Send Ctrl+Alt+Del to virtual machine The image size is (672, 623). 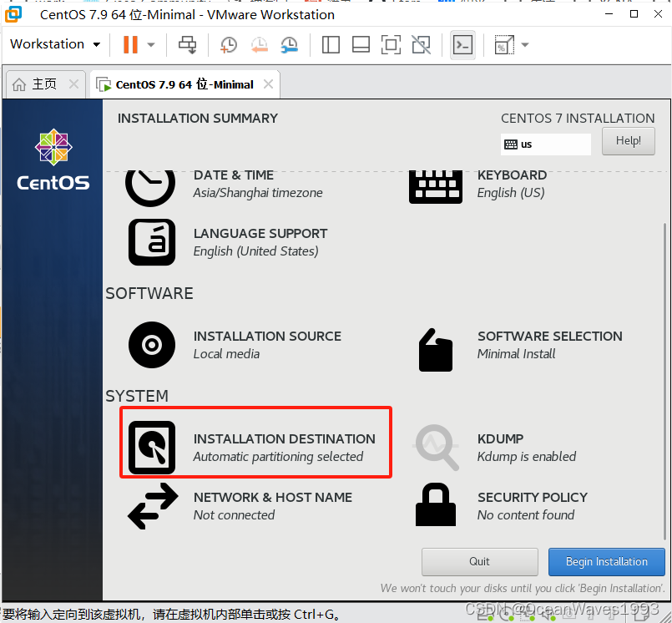(187, 44)
